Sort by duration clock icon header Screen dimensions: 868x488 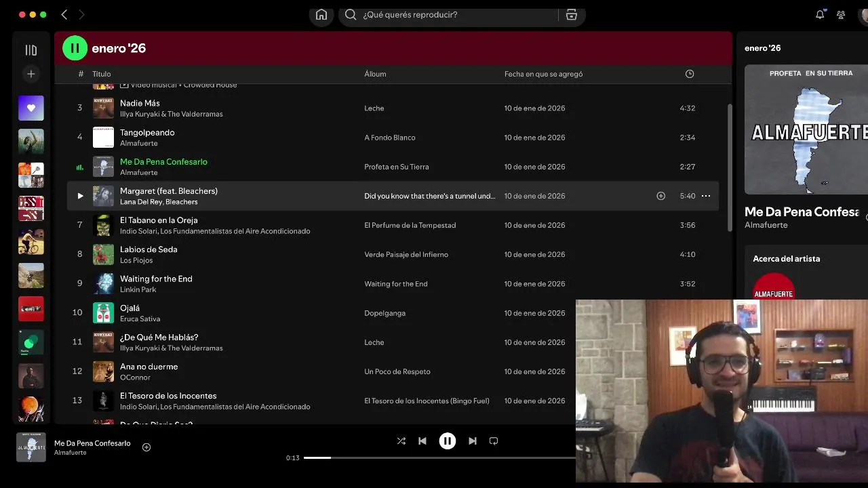[690, 74]
